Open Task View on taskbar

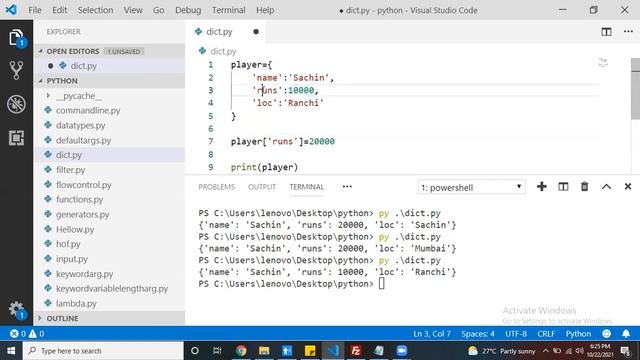pyautogui.click(x=217, y=351)
